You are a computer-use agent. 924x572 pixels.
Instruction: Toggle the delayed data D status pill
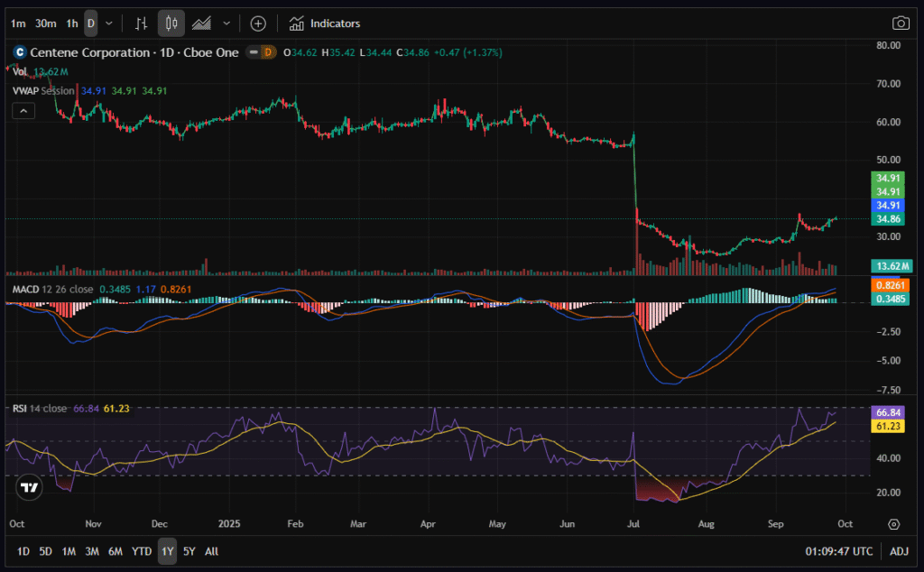(x=267, y=52)
